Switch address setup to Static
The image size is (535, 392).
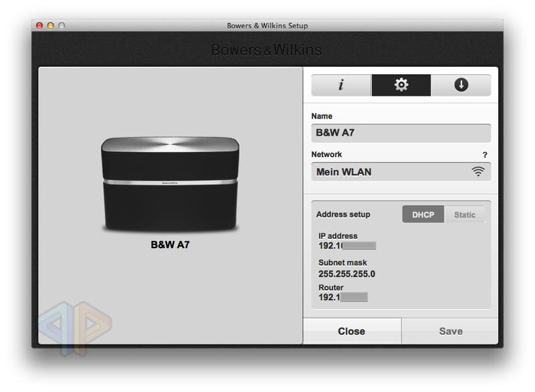point(465,215)
